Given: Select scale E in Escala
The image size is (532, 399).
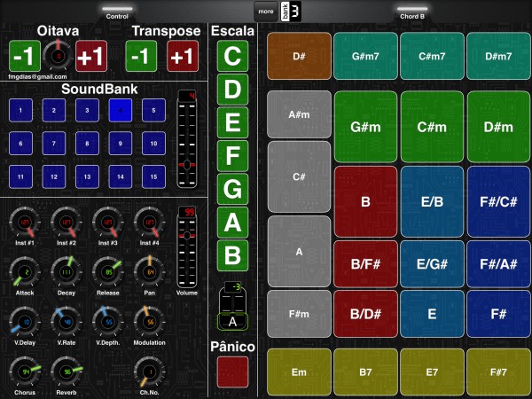Looking at the screenshot, I should pos(232,122).
